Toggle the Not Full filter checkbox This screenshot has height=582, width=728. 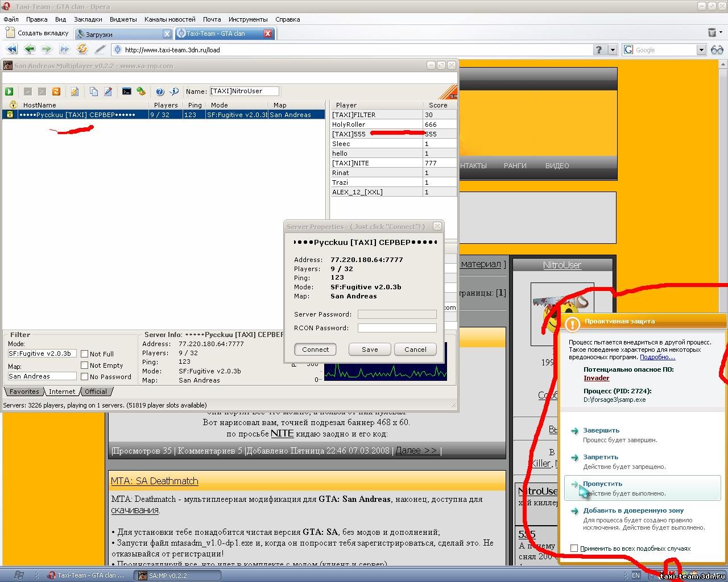[x=84, y=354]
